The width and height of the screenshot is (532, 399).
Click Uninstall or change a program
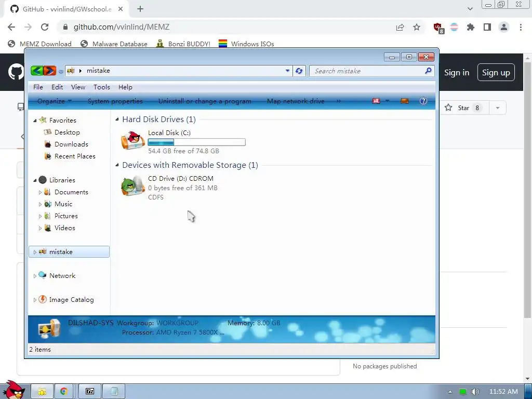click(x=205, y=101)
